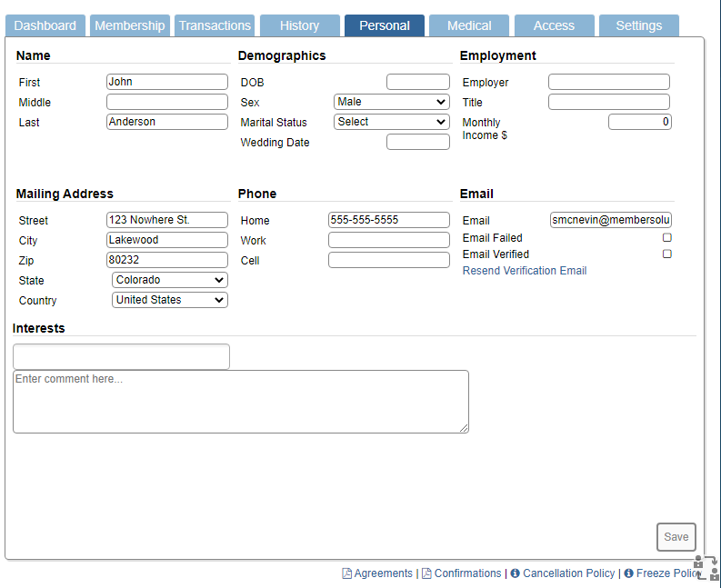Click the Employer field
The image size is (721, 588).
(x=609, y=82)
